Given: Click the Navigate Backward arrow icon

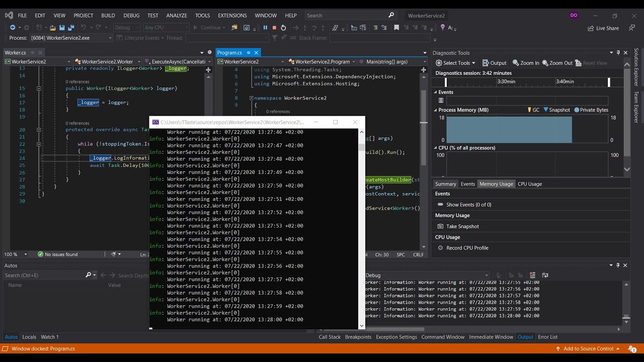Looking at the screenshot, I should pyautogui.click(x=14, y=28).
